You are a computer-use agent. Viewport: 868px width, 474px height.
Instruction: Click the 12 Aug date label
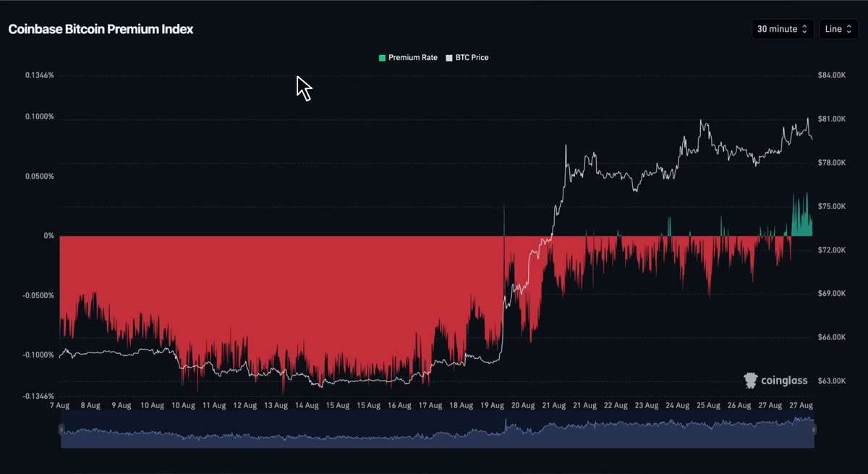244,406
